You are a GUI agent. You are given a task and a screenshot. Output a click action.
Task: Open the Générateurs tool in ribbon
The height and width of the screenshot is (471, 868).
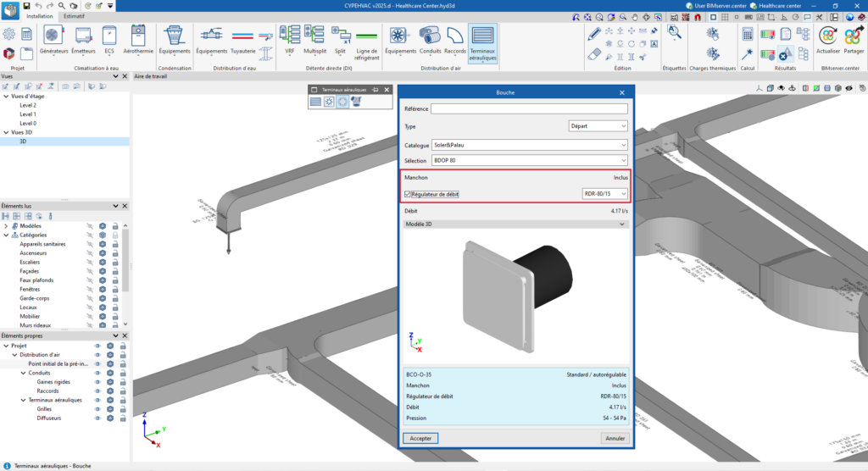[53, 41]
